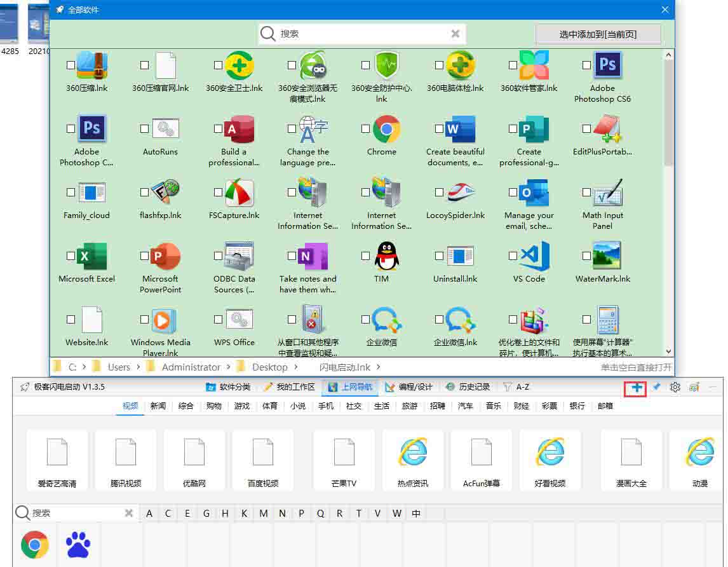Select the 新闻 category tab
The width and height of the screenshot is (728, 567).
[x=158, y=406]
